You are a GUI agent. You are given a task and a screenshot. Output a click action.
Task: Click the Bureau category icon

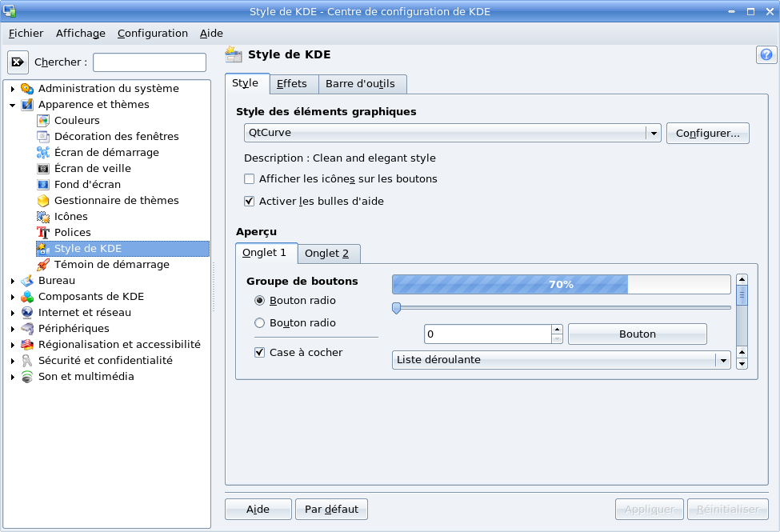pyautogui.click(x=27, y=281)
